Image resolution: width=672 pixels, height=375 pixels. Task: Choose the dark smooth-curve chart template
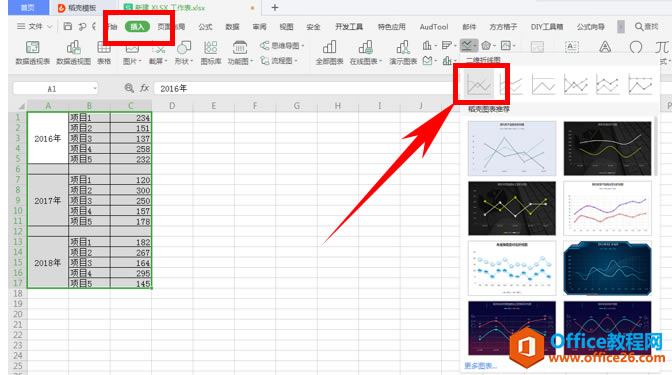[607, 148]
